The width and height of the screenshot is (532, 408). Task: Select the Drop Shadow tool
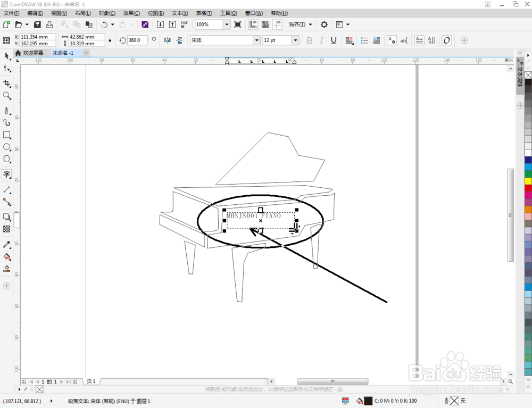(6, 217)
